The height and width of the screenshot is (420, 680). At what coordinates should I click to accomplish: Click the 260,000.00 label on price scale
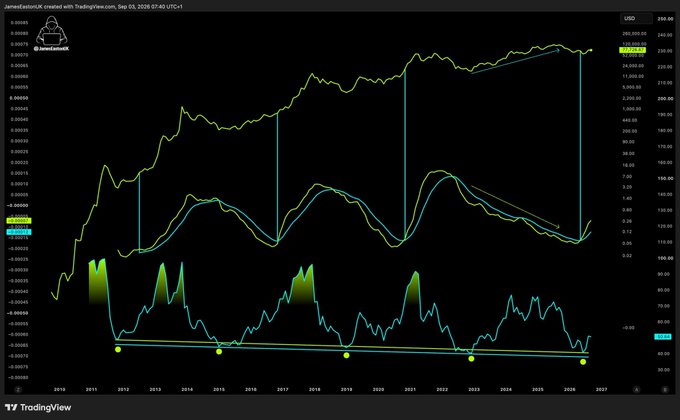(x=634, y=34)
